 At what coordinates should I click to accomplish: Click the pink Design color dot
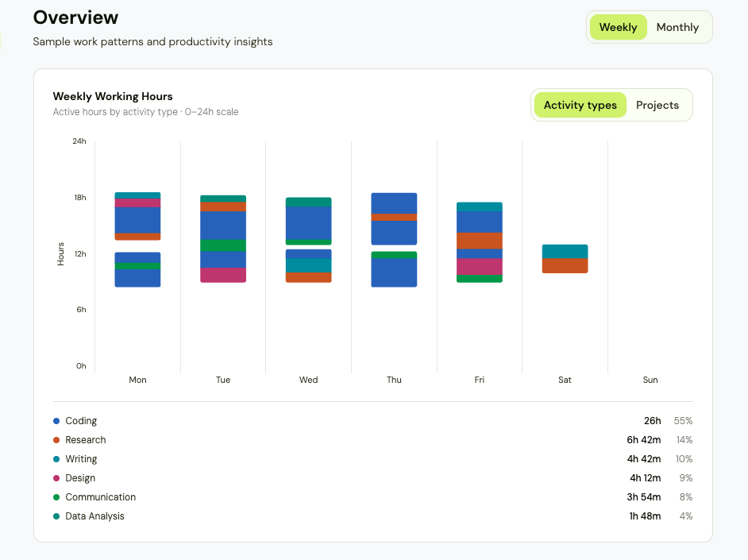click(x=56, y=478)
